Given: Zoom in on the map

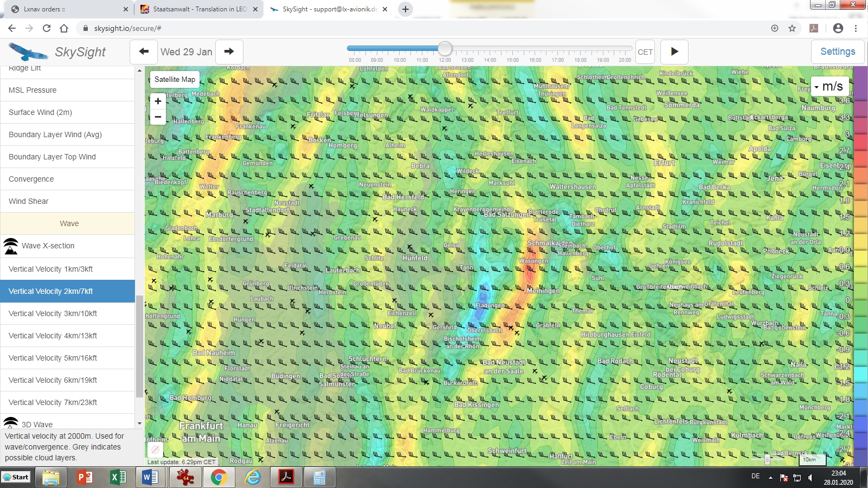Looking at the screenshot, I should pos(158,101).
